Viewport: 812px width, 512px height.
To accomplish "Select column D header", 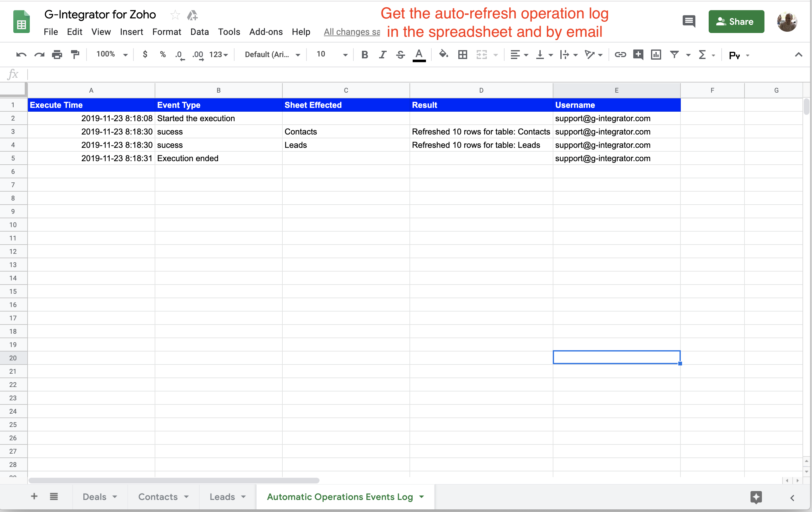I will coord(481,90).
